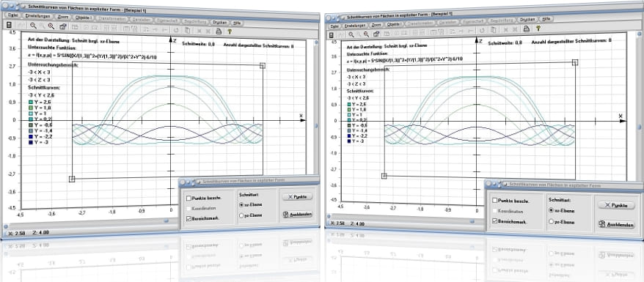Click Y = 2,6 color swatch, left window

click(31, 102)
